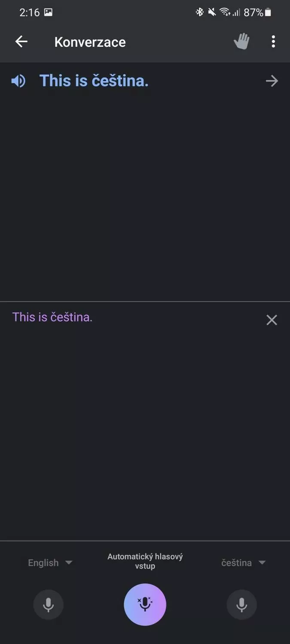290x644 pixels.
Task: Tap the Wi-Fi status icon
Action: point(225,12)
